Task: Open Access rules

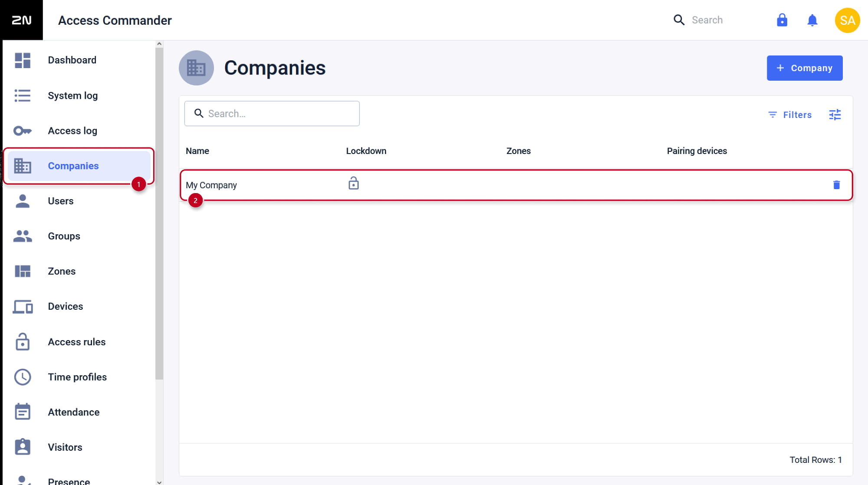Action: 79,342
